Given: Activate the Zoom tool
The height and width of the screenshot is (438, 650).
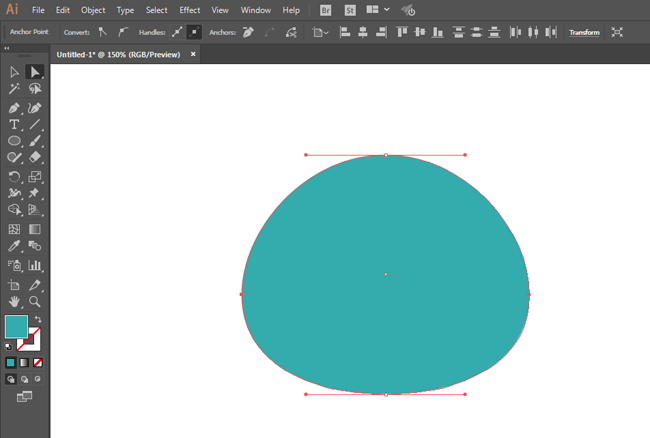Looking at the screenshot, I should coord(35,301).
